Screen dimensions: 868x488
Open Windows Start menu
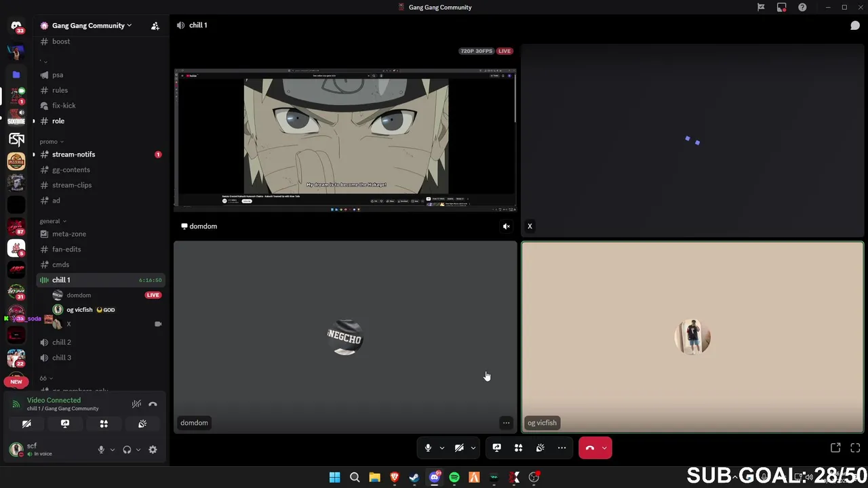(334, 478)
